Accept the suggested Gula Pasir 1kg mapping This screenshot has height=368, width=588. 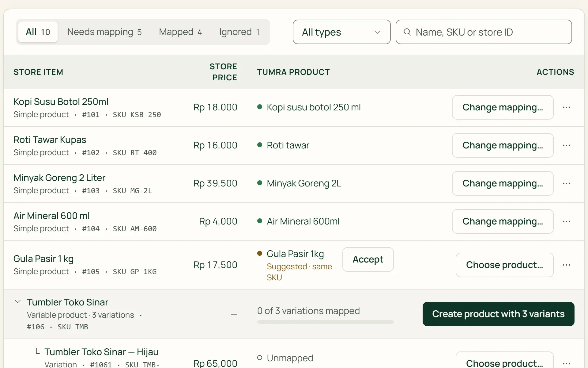[x=368, y=259]
